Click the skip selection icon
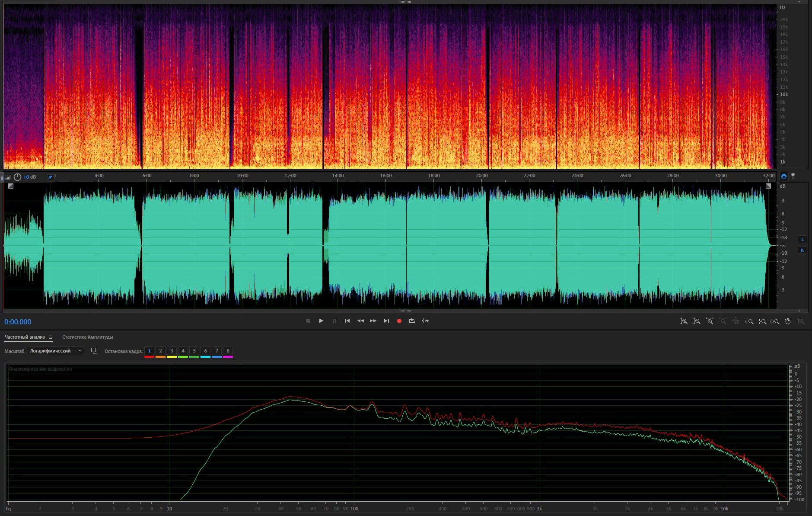812x516 pixels. (425, 321)
